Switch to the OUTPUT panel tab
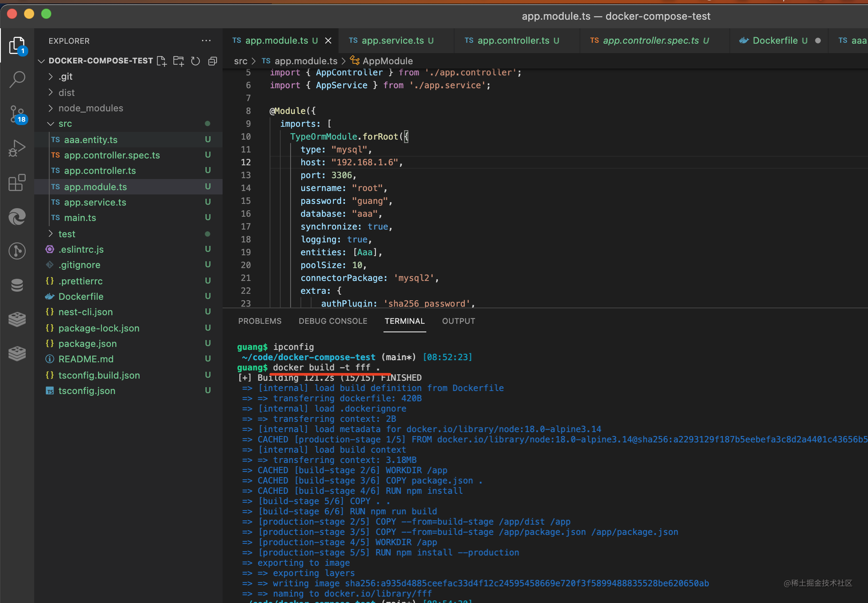Viewport: 868px width, 603px height. (x=458, y=321)
